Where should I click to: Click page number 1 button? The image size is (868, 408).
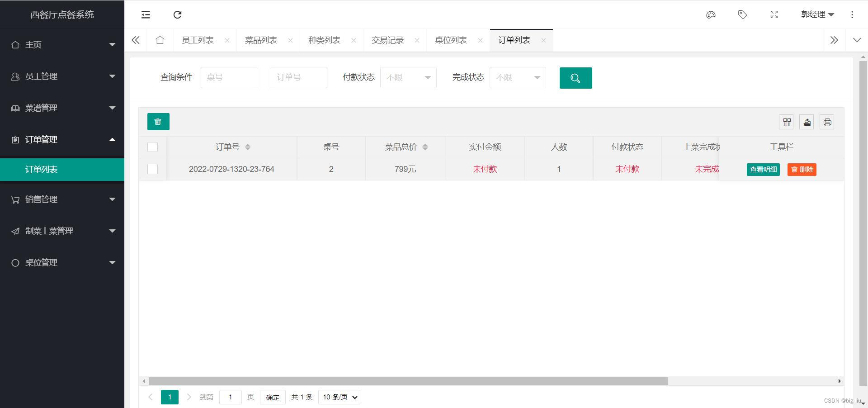pos(170,397)
